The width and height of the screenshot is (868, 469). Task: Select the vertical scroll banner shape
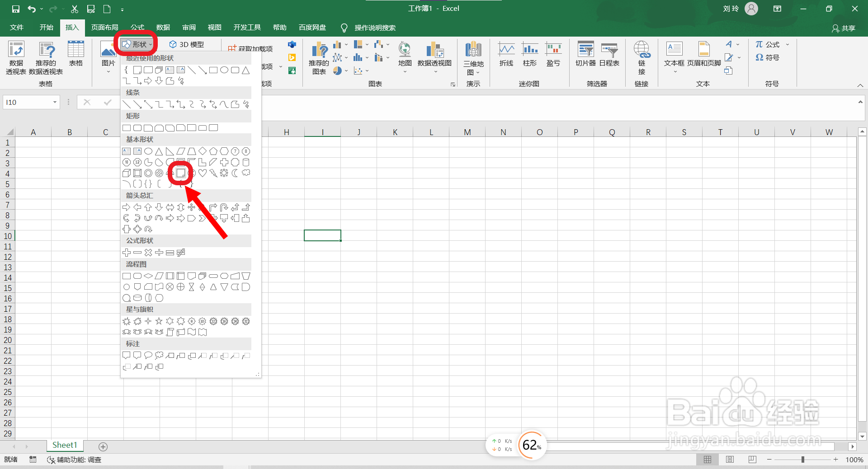[x=170, y=332]
